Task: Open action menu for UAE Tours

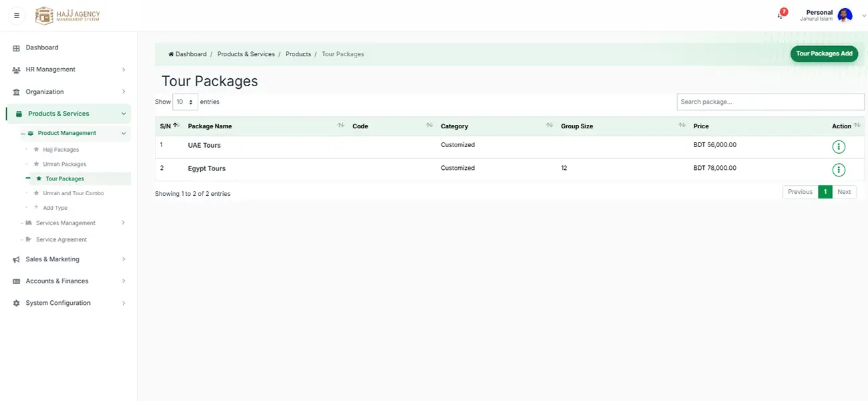Action: click(x=839, y=147)
